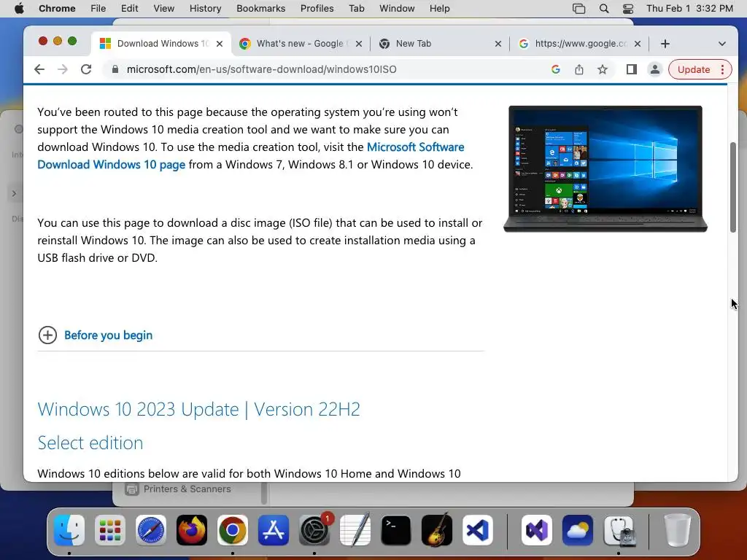This screenshot has height=560, width=747.
Task: Expand the Before you begin section
Action: (x=96, y=335)
